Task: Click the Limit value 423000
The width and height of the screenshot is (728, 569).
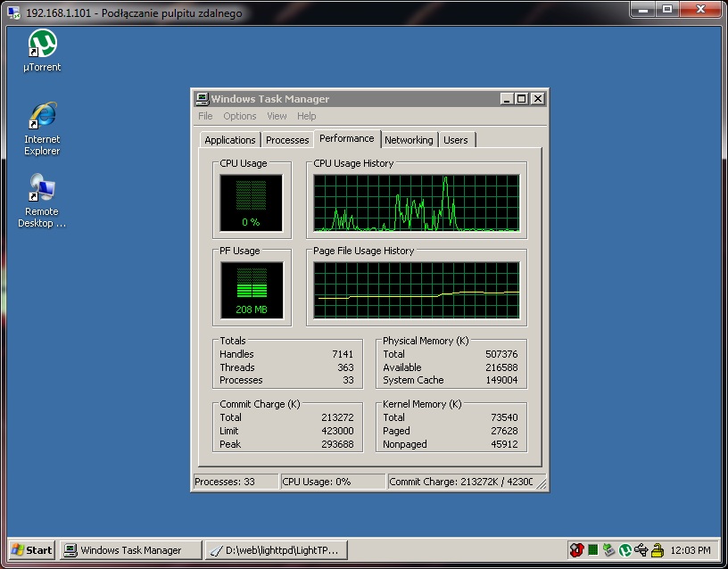Action: (337, 431)
